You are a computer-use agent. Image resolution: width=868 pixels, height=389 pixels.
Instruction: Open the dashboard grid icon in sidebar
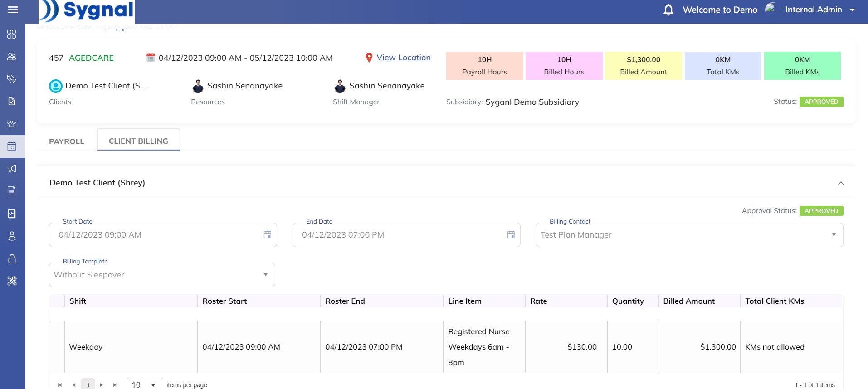coord(12,34)
